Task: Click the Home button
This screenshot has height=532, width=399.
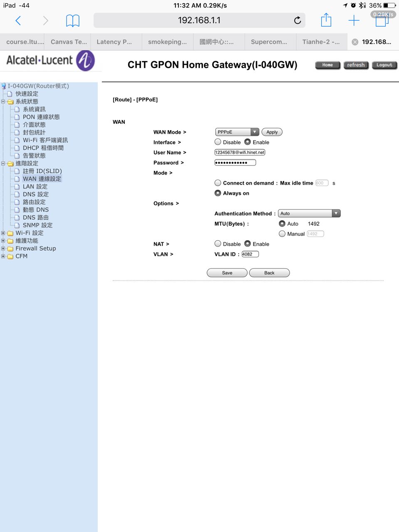Action: point(328,65)
